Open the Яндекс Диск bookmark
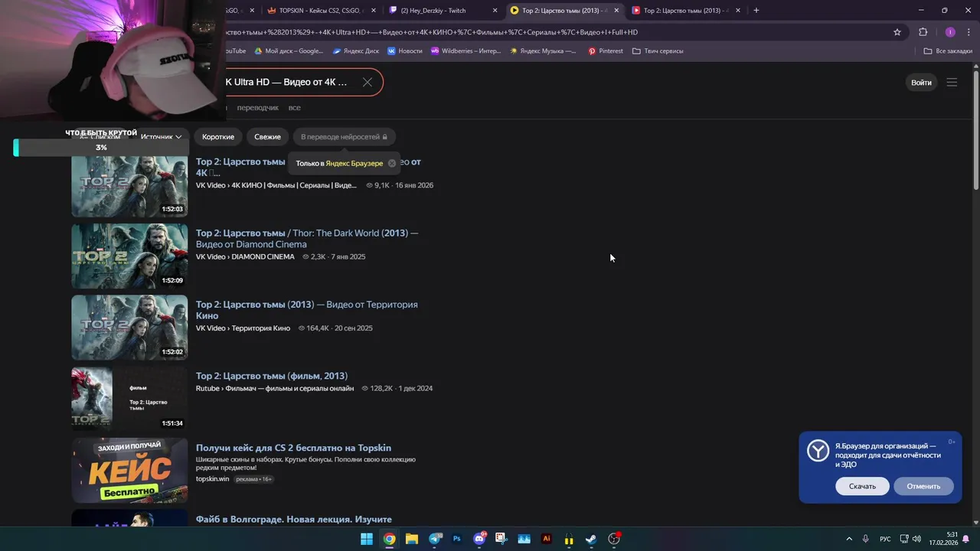Viewport: 980px width, 551px height. [x=356, y=51]
